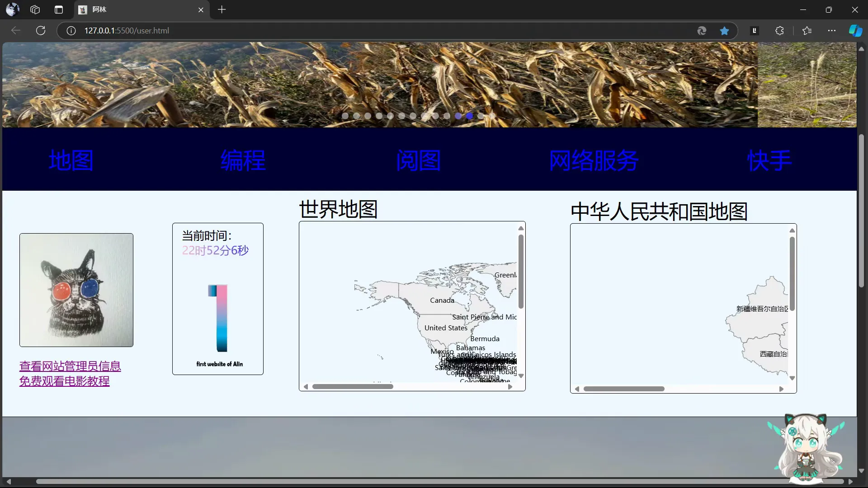Select the first carousel indicator dot

[345, 116]
